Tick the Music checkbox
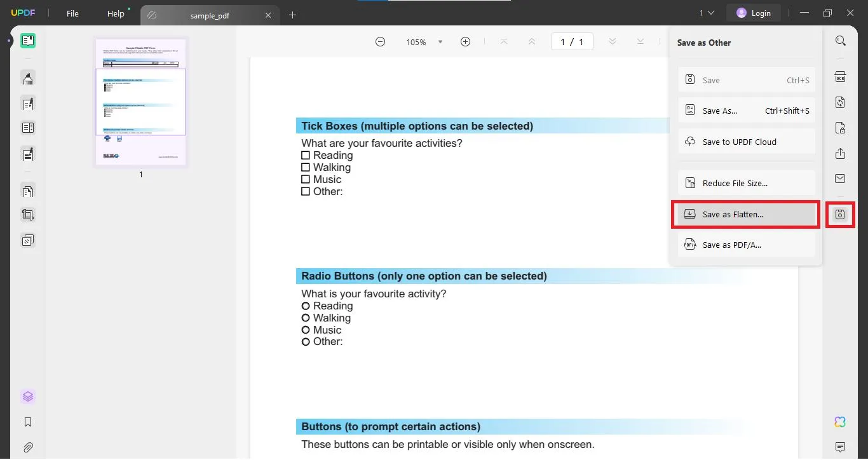 306,179
